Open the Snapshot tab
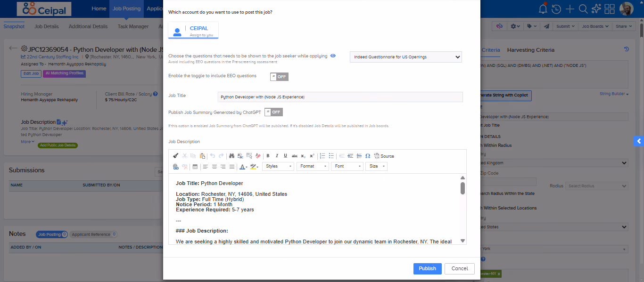The height and width of the screenshot is (282, 644). (x=14, y=26)
